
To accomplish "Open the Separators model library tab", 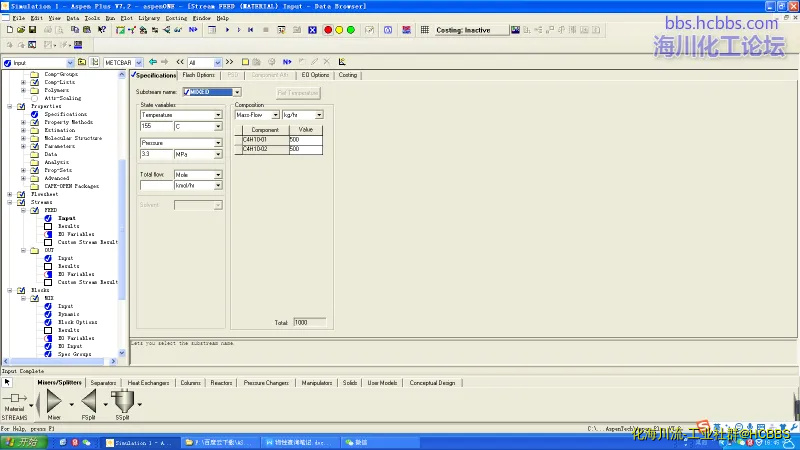I will (103, 383).
